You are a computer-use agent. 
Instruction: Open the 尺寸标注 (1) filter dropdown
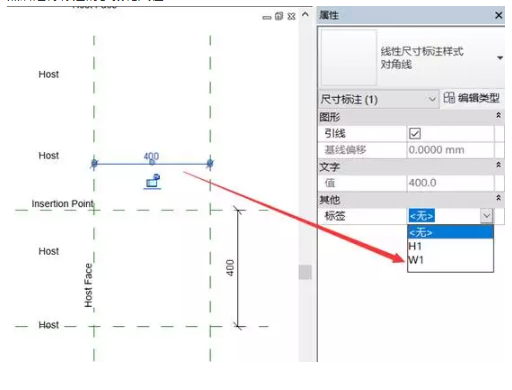pyautogui.click(x=378, y=99)
